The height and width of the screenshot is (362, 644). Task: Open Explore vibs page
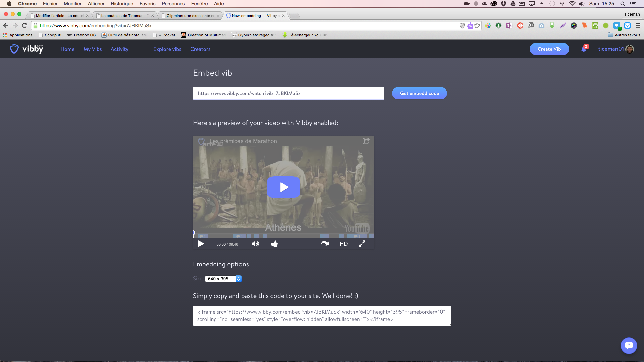(167, 49)
